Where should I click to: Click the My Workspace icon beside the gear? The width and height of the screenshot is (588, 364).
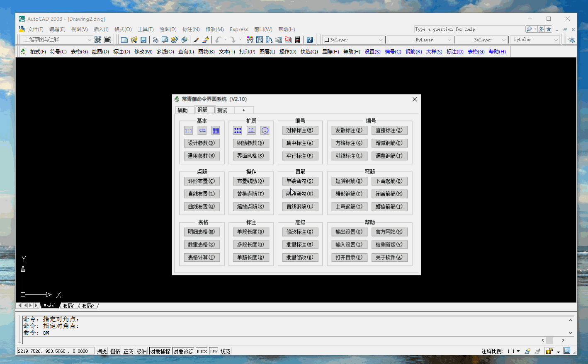point(107,40)
